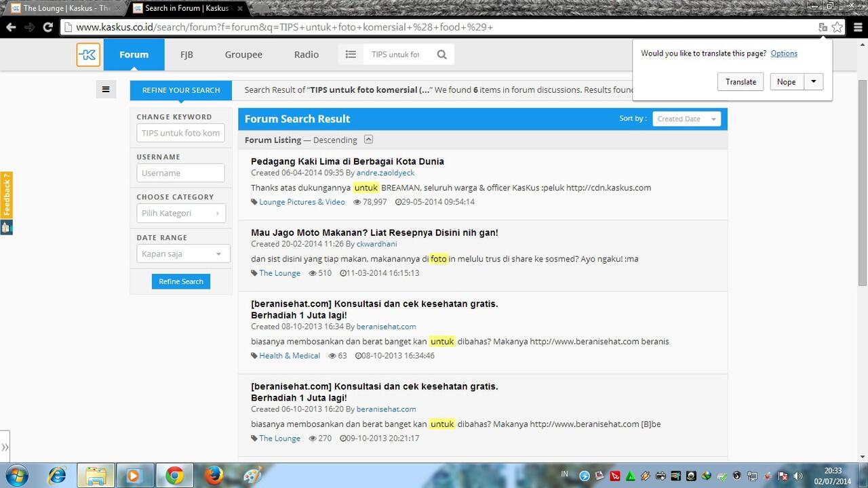The width and height of the screenshot is (868, 488).
Task: Open user ckwardhani profile link
Action: pyautogui.click(x=376, y=244)
